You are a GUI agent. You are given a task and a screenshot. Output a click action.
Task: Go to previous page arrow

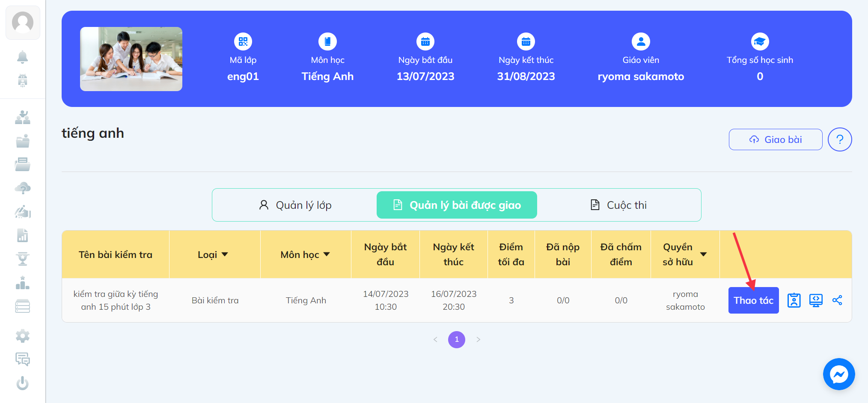pyautogui.click(x=435, y=340)
